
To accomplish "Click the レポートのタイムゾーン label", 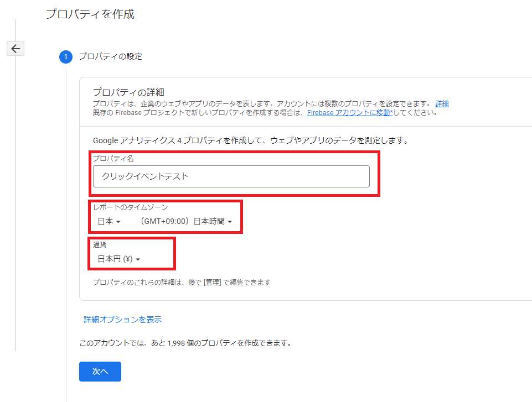I will [x=130, y=207].
